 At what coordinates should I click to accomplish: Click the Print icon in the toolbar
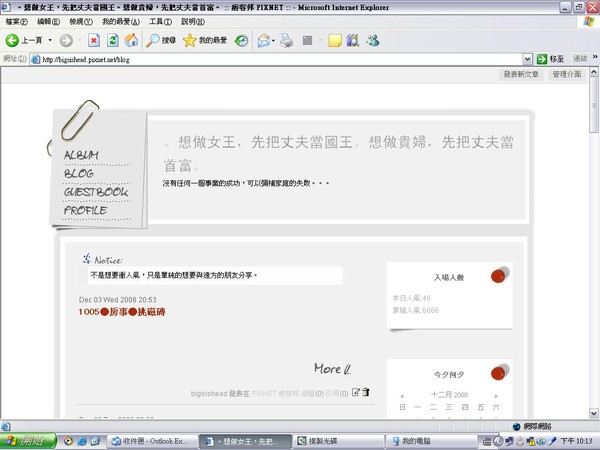286,40
